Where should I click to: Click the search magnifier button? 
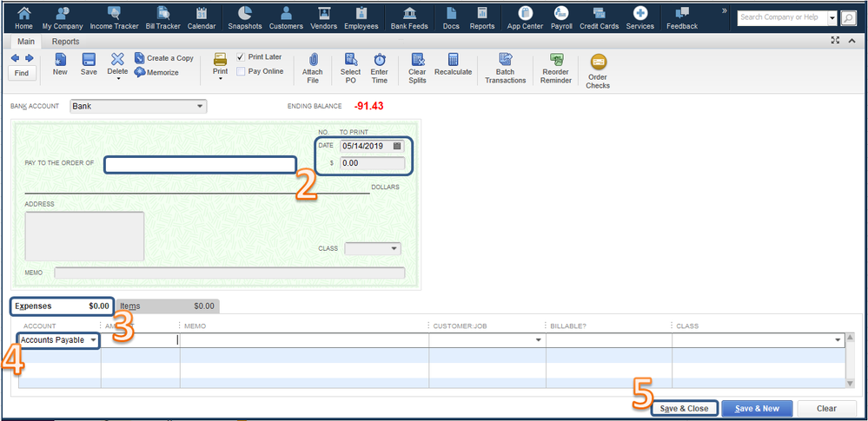[848, 18]
